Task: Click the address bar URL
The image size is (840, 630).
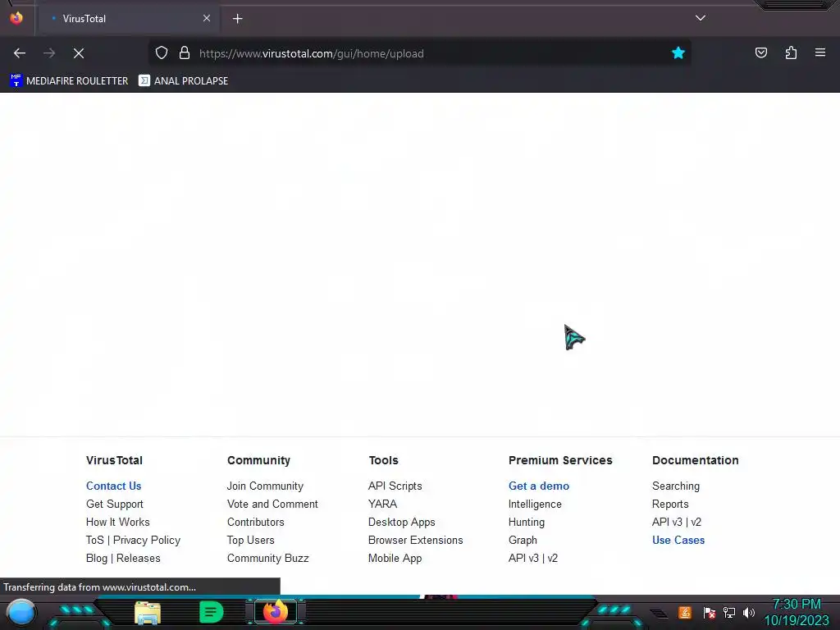Action: tap(311, 53)
